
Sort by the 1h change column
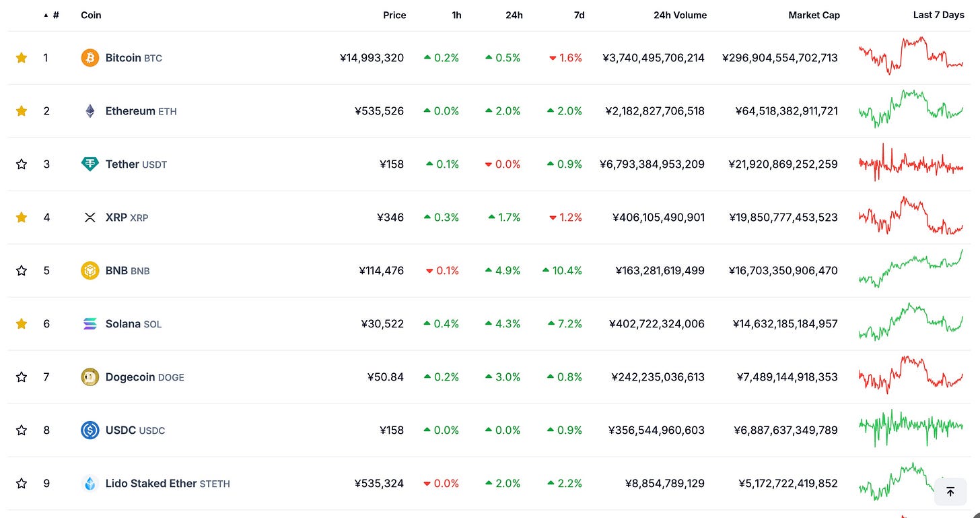click(456, 15)
